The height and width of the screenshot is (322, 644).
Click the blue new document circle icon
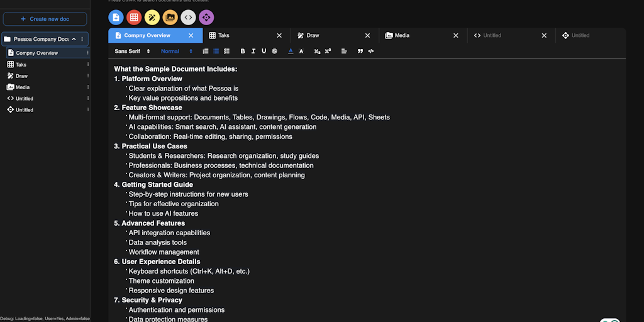(116, 17)
